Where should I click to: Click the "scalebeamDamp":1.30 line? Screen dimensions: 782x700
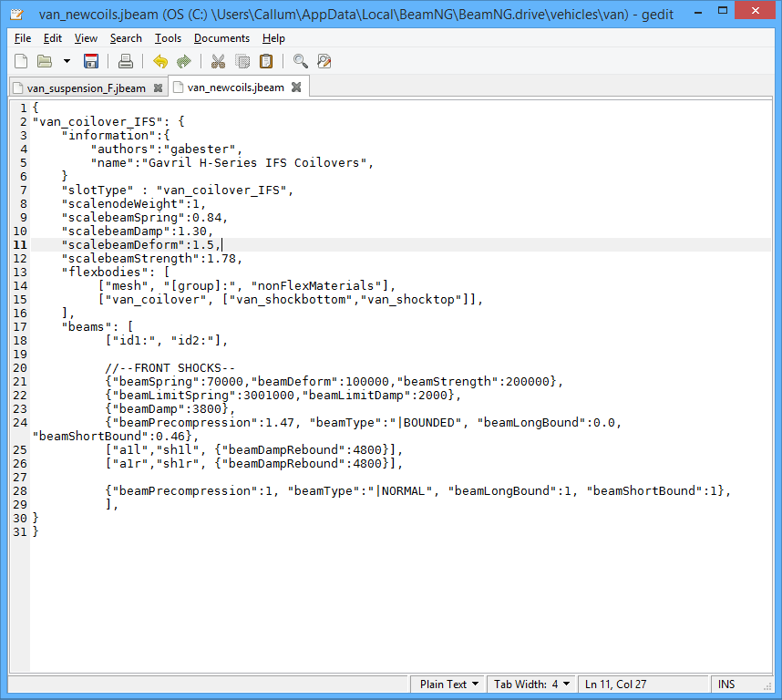pyautogui.click(x=138, y=231)
